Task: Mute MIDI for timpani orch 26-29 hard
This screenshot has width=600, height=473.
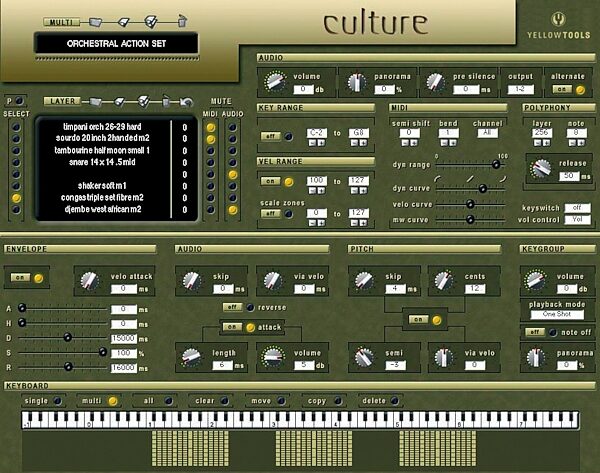Action: 211,127
